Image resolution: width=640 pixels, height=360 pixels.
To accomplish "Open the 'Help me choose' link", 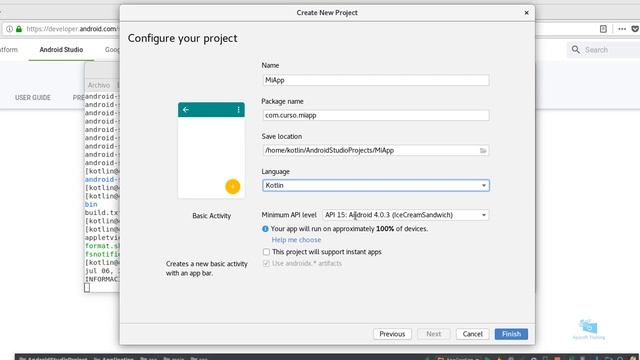I will pyautogui.click(x=296, y=240).
